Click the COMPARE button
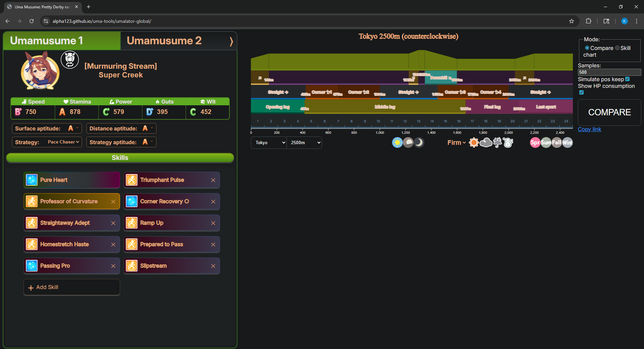 [x=609, y=112]
